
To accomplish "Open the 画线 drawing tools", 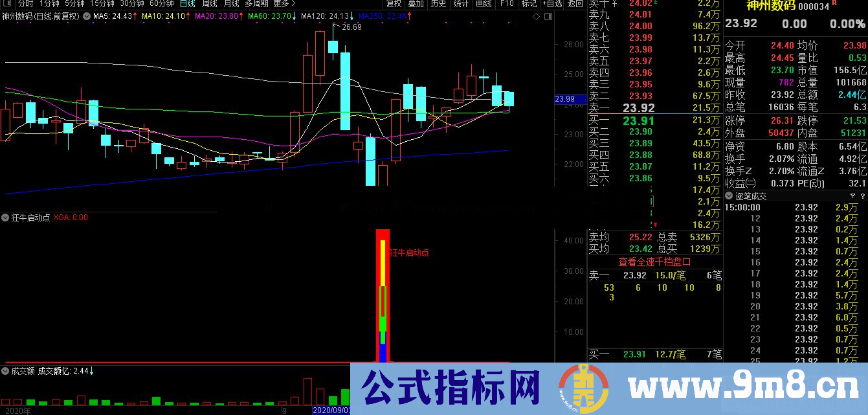I will [x=483, y=3].
